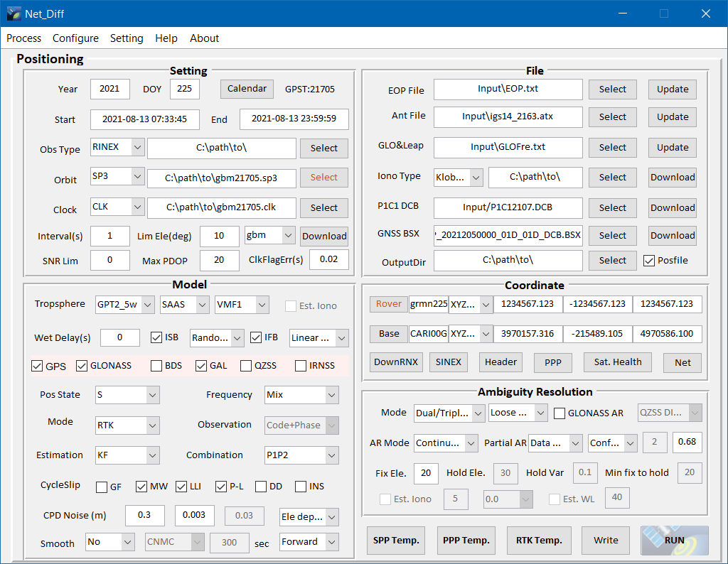This screenshot has width=728, height=564.
Task: Open the Clock CLK dropdown
Action: coord(117,207)
